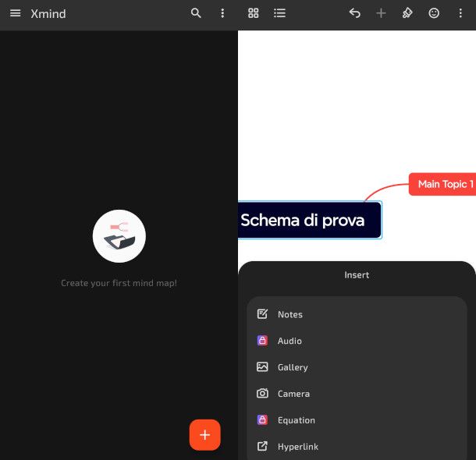Open editor overflow menu at far right

460,13
